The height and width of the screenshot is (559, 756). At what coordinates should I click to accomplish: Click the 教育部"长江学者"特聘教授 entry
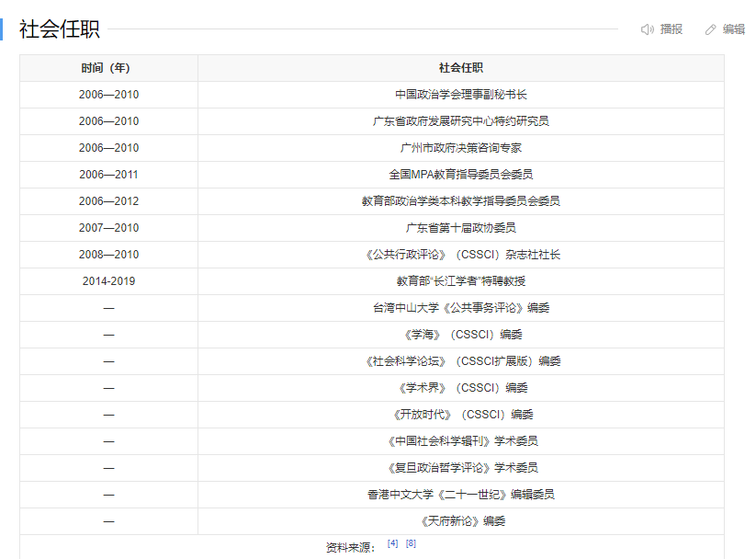point(460,281)
